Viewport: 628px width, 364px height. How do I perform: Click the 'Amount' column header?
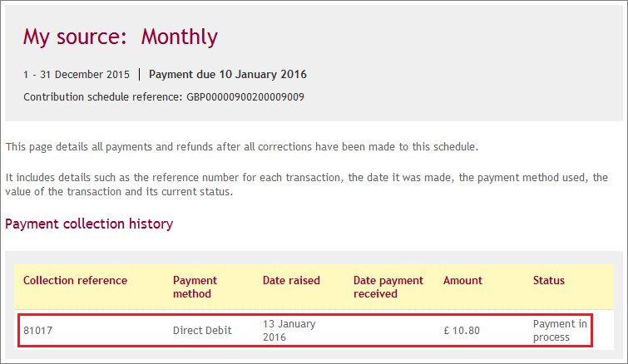point(462,280)
